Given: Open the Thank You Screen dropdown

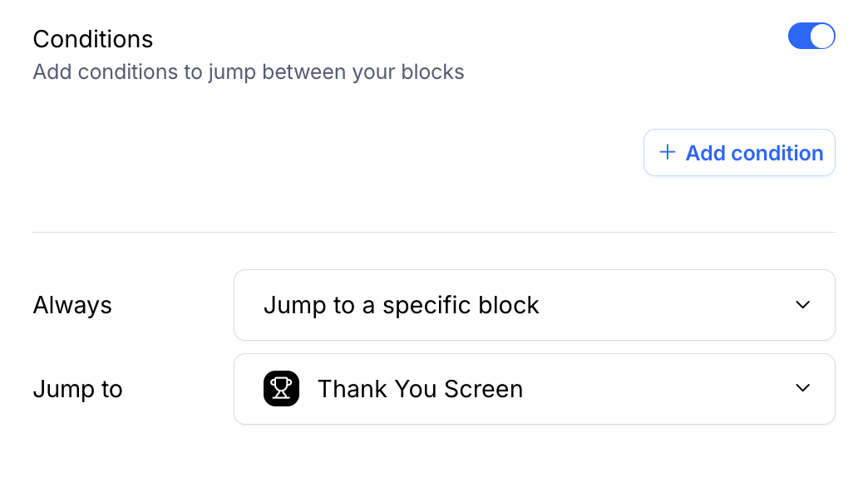Looking at the screenshot, I should point(534,389).
